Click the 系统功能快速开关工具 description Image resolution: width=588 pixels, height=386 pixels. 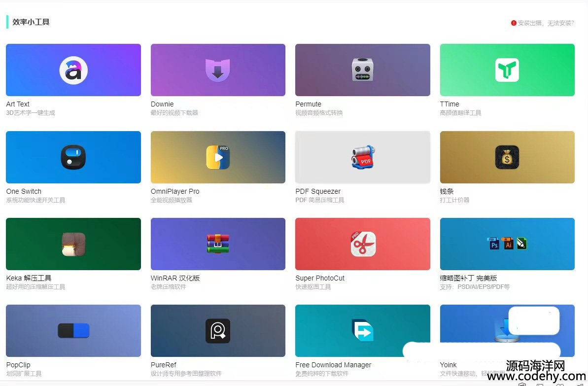point(35,200)
